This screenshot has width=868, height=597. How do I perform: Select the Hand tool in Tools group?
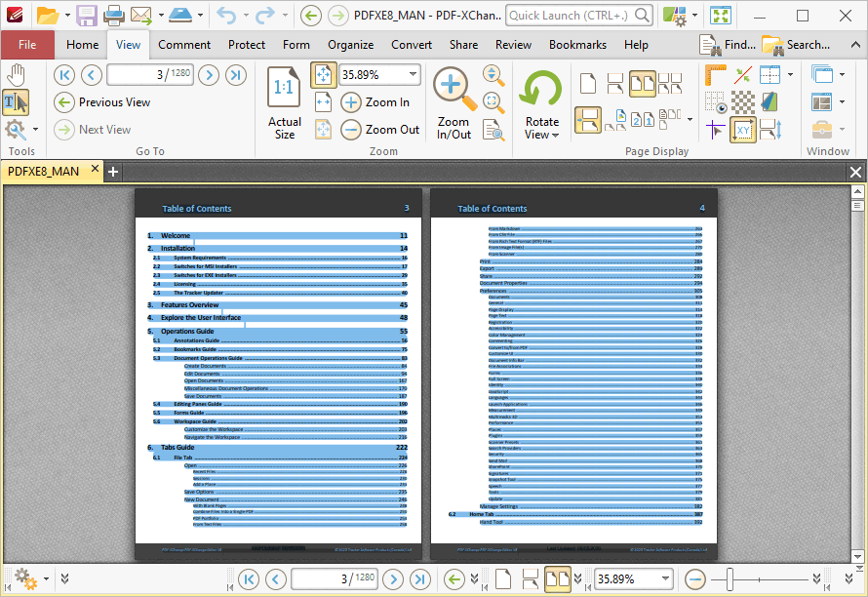pos(16,75)
